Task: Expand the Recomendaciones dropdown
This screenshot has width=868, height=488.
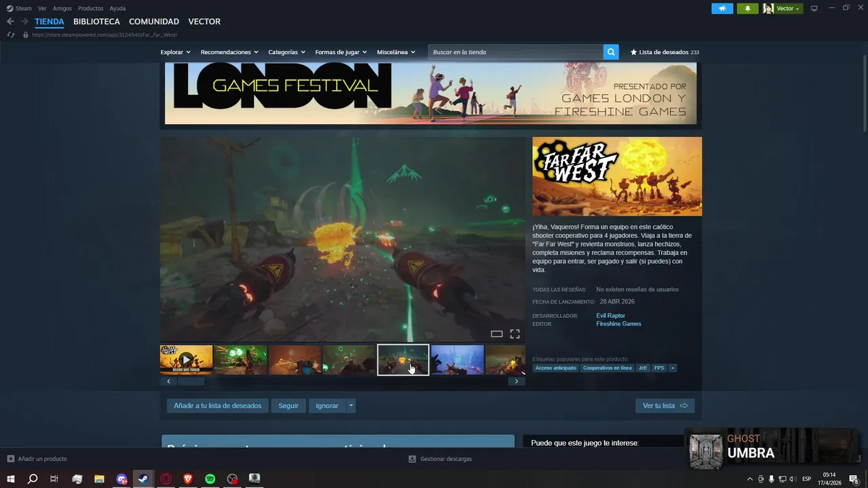Action: click(x=229, y=52)
